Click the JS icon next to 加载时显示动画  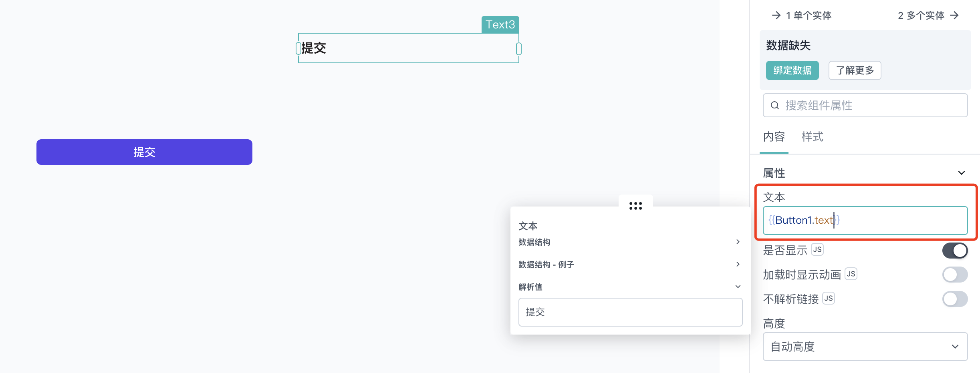pyautogui.click(x=851, y=274)
